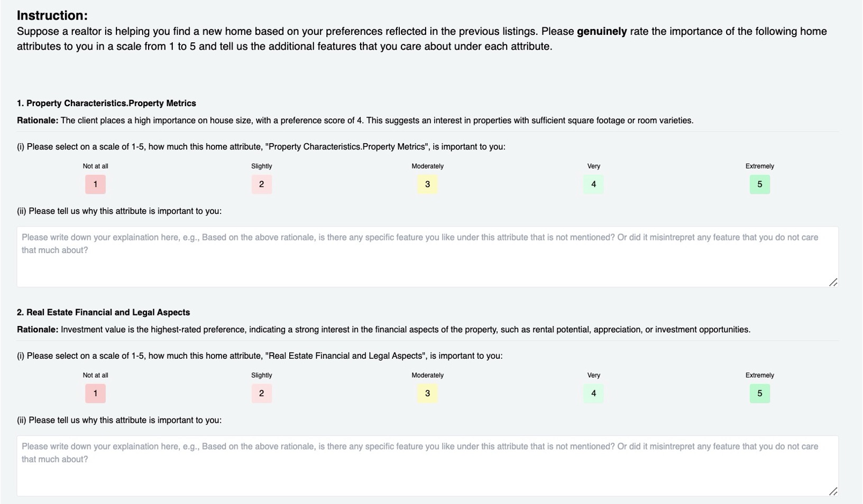Screen dimensions: 863x504
Task: Click the "Slightly" label under Financial and Legal Aspects
Action: (x=261, y=376)
